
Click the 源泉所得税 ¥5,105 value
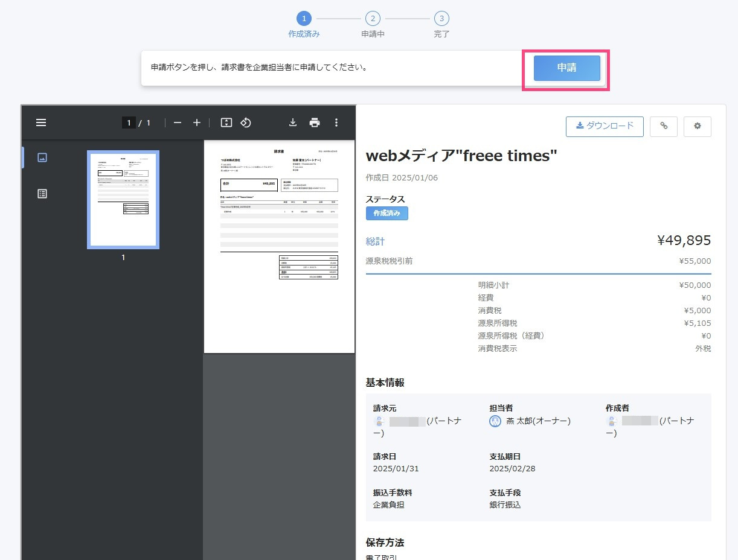coord(698,323)
